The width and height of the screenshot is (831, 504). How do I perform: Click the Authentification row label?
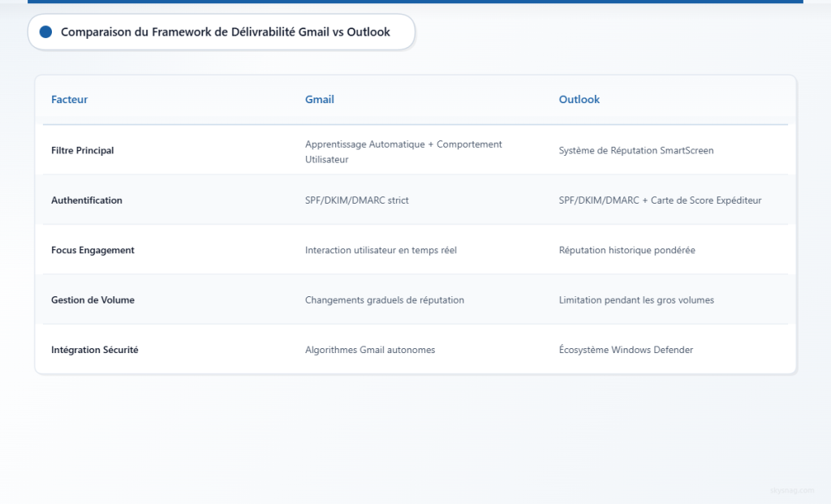tap(87, 200)
